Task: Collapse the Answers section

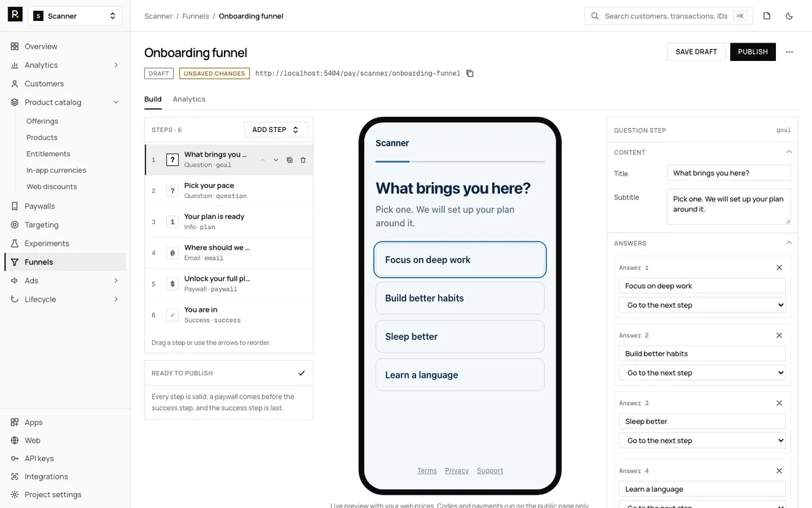Action: (x=789, y=243)
